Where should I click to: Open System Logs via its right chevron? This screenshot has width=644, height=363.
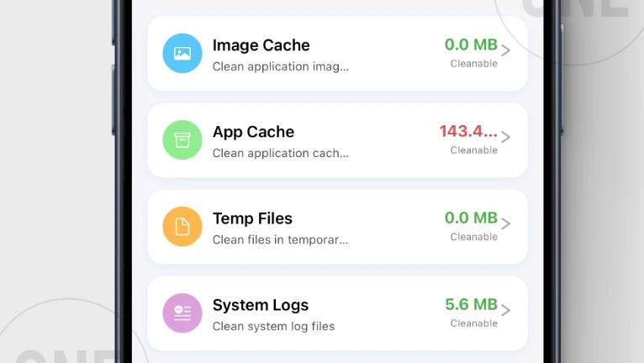505,310
